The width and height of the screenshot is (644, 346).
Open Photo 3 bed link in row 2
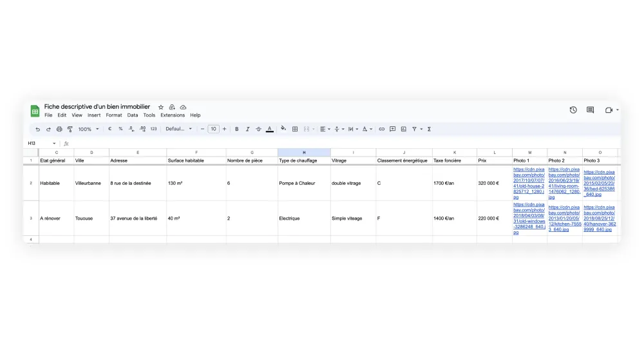coord(599,183)
